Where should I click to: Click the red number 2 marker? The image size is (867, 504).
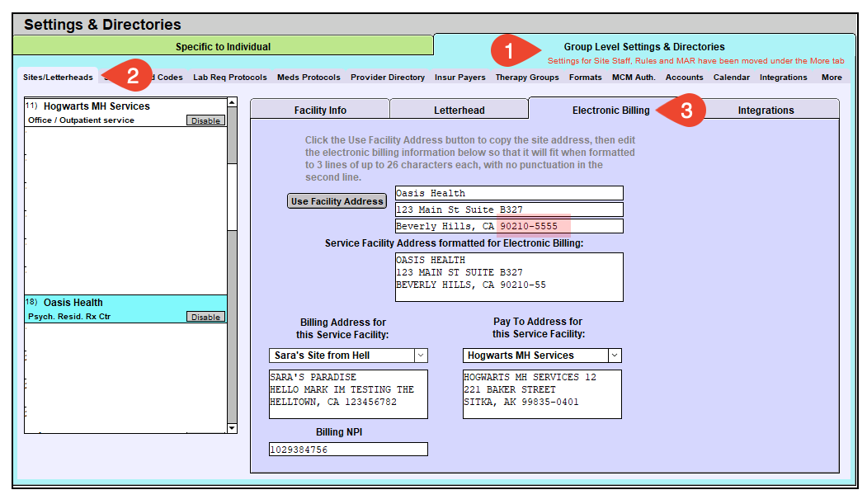[131, 77]
